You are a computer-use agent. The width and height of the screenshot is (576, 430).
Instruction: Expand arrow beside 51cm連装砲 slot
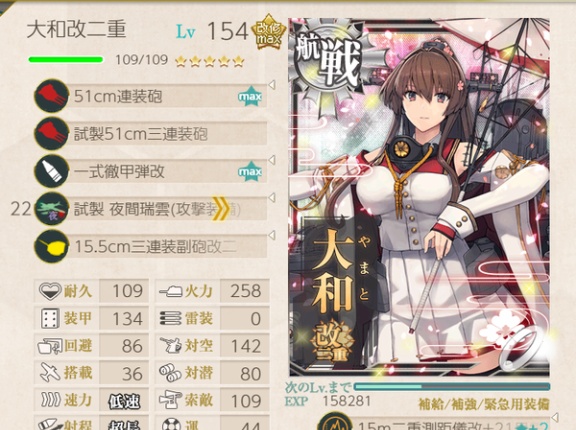pos(272,85)
